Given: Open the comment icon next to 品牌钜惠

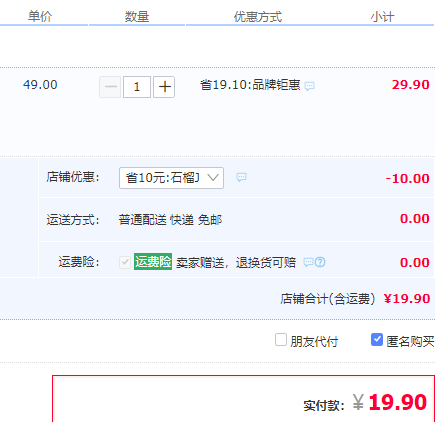Looking at the screenshot, I should tap(309, 86).
